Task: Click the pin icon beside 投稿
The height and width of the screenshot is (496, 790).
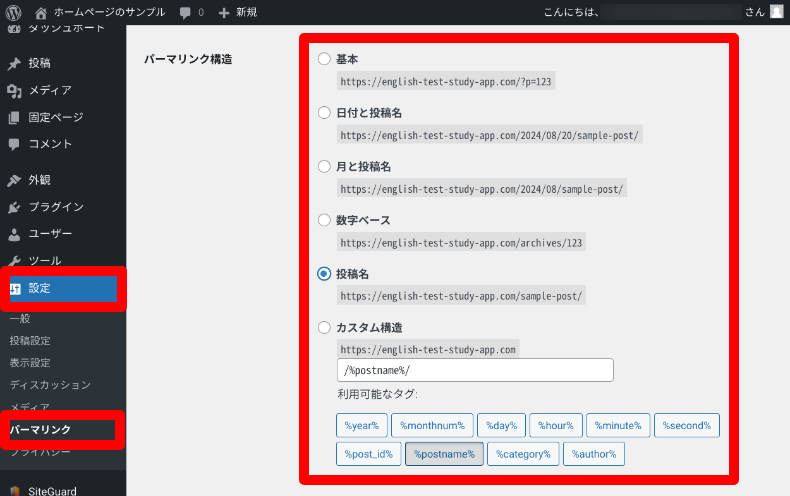Action: [14, 64]
